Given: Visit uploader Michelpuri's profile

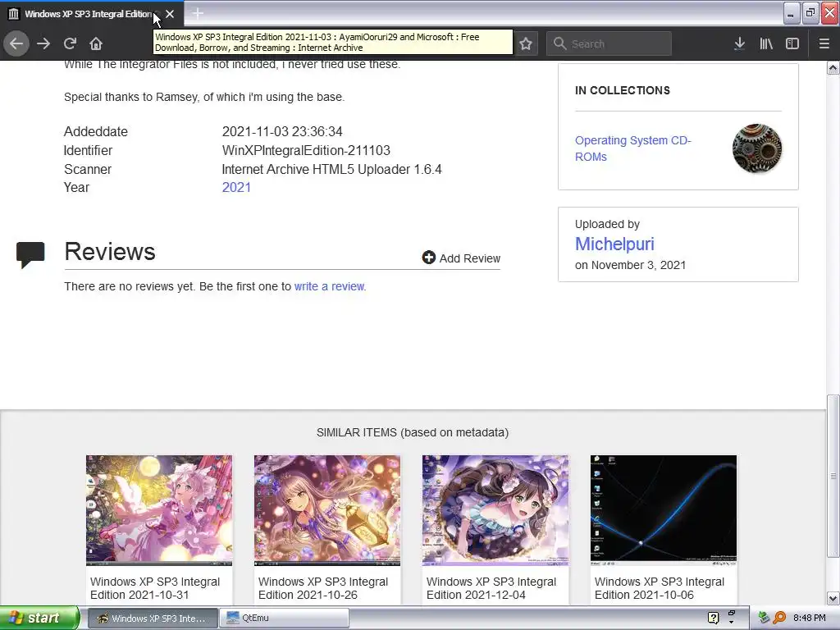Looking at the screenshot, I should pyautogui.click(x=614, y=244).
